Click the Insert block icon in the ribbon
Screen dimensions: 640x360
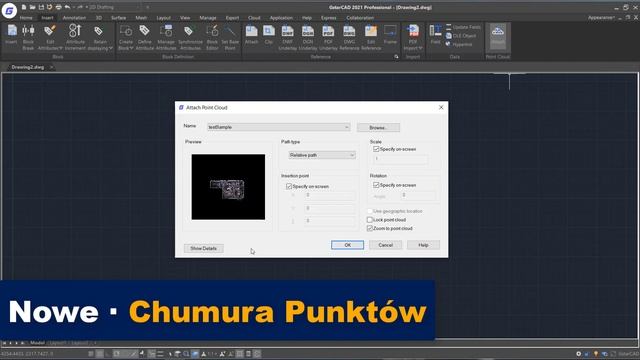coord(11,35)
